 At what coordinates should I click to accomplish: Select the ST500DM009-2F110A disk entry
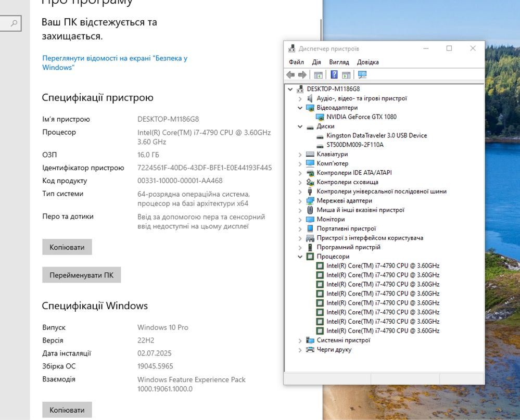(x=355, y=145)
